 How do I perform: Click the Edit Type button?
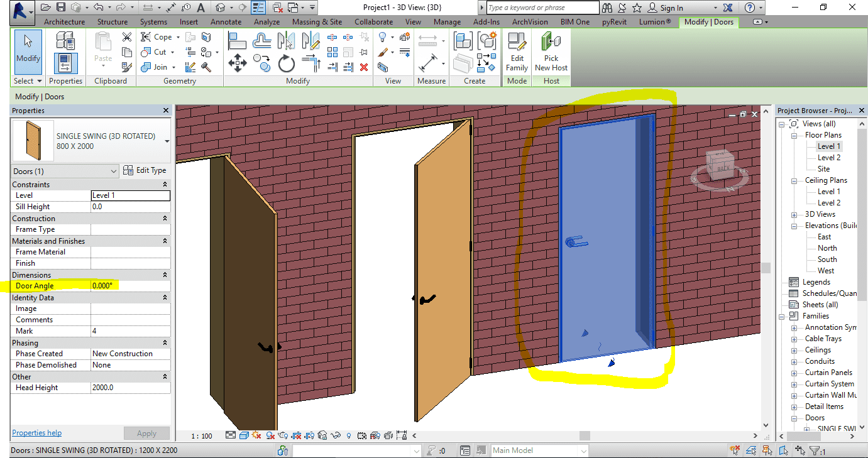(x=145, y=170)
